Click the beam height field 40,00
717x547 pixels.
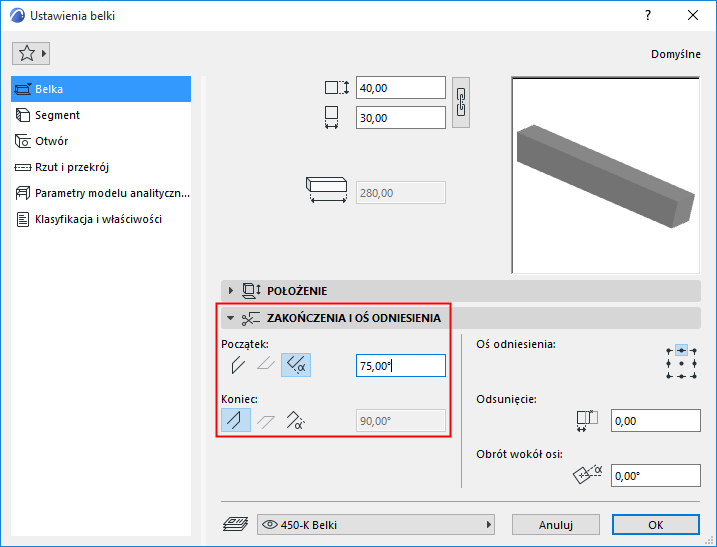tap(401, 88)
